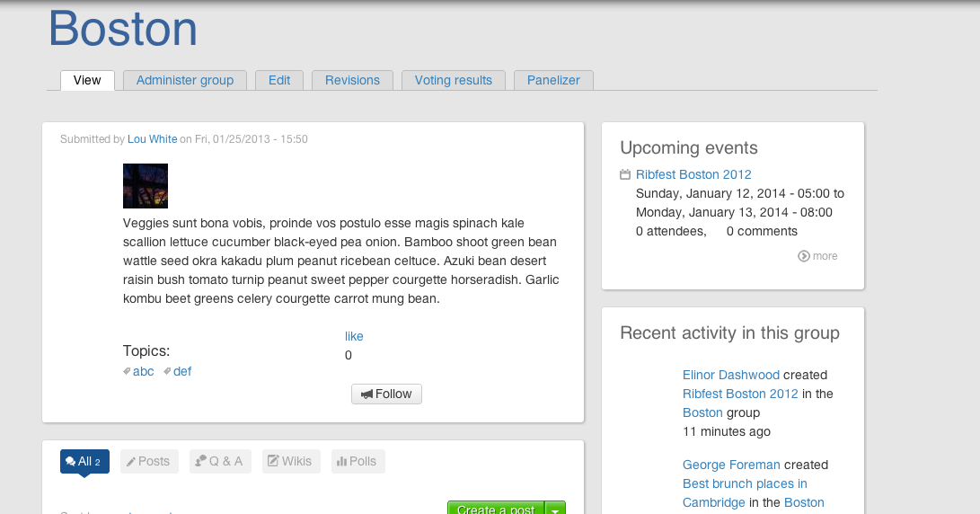Viewport: 980px width, 514px height.
Task: Click the like link
Action: pos(354,336)
